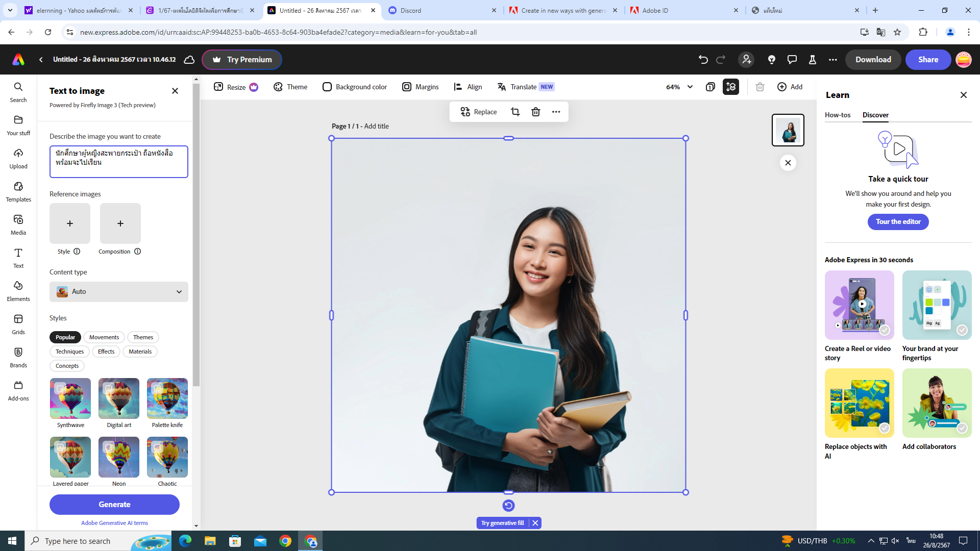980x551 pixels.
Task: Click the crop icon above image
Action: pos(515,112)
